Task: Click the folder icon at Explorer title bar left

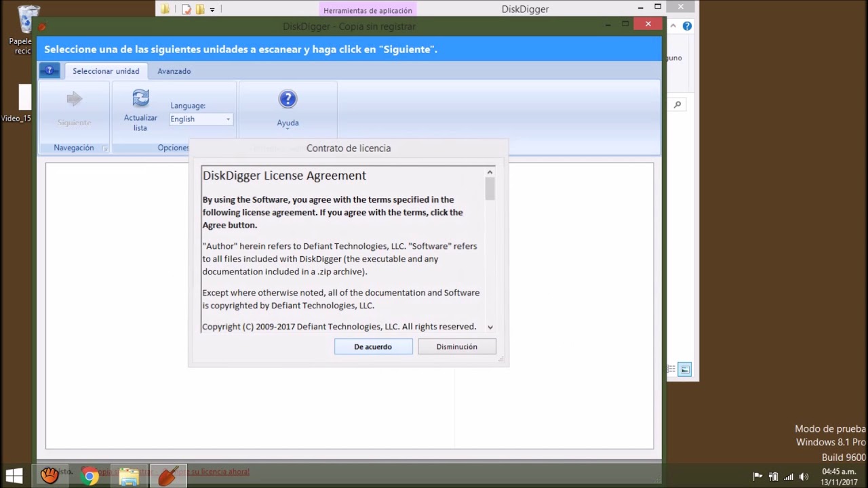Action: (165, 9)
